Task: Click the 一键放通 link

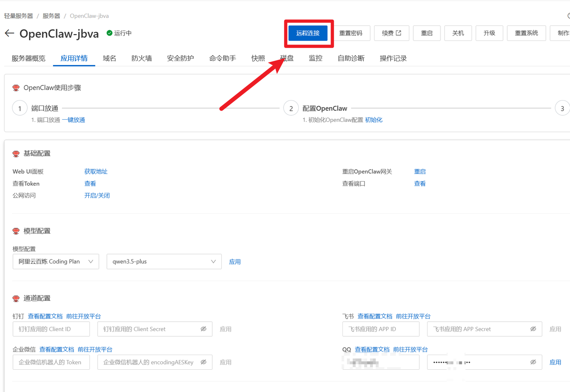Action: tap(73, 120)
